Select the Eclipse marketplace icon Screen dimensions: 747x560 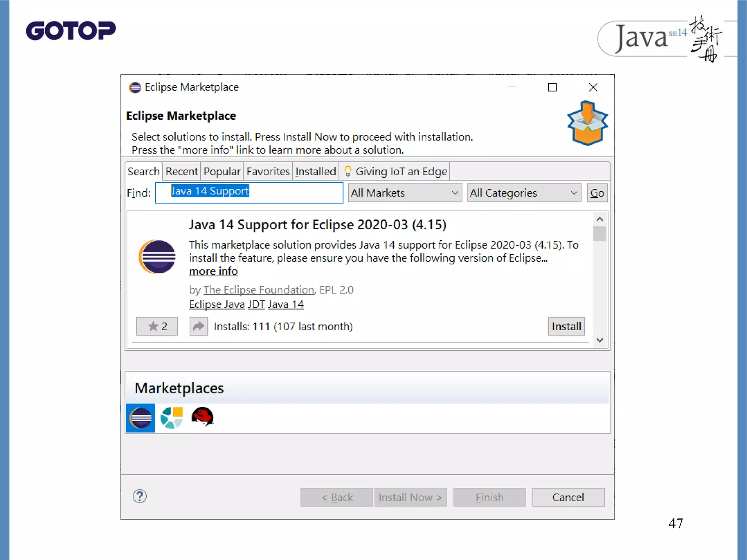140,418
